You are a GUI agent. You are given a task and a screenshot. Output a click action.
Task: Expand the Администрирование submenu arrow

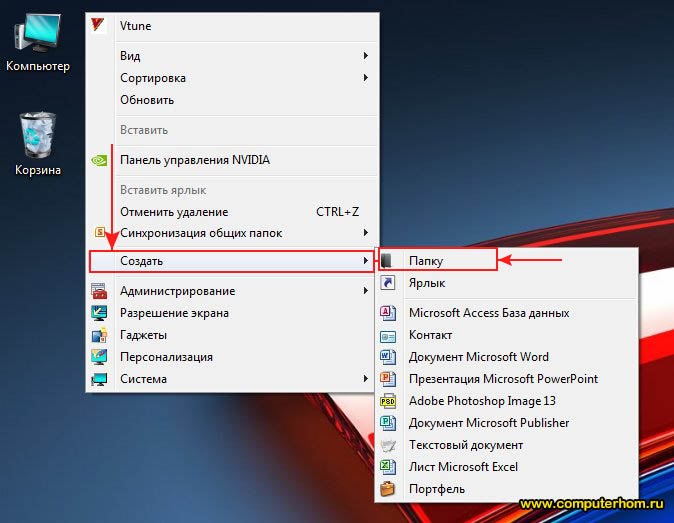pos(365,291)
